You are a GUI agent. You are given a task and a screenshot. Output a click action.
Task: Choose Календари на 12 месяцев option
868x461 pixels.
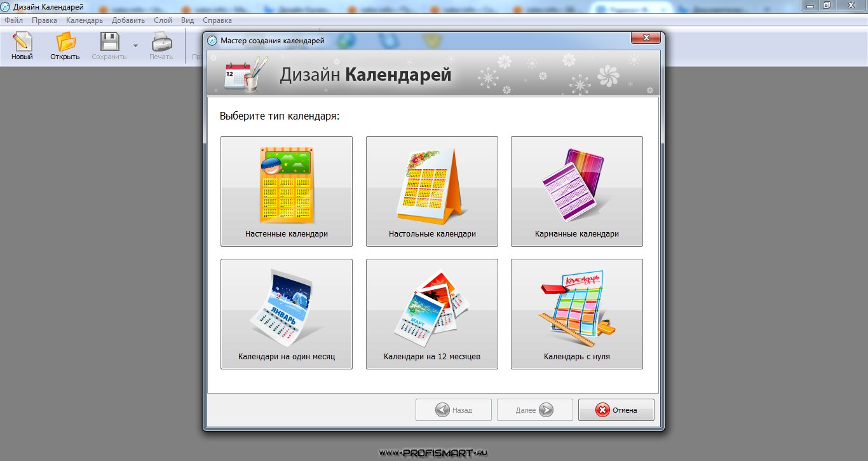432,314
